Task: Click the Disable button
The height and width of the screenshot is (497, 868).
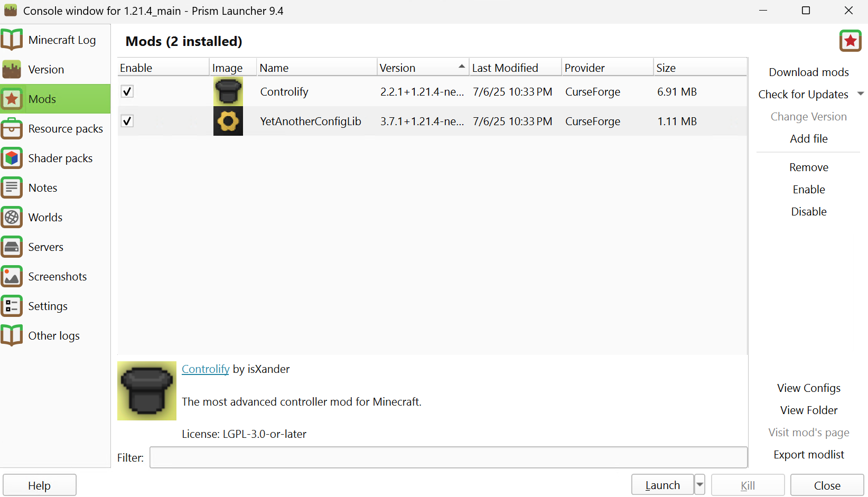Action: pos(809,211)
